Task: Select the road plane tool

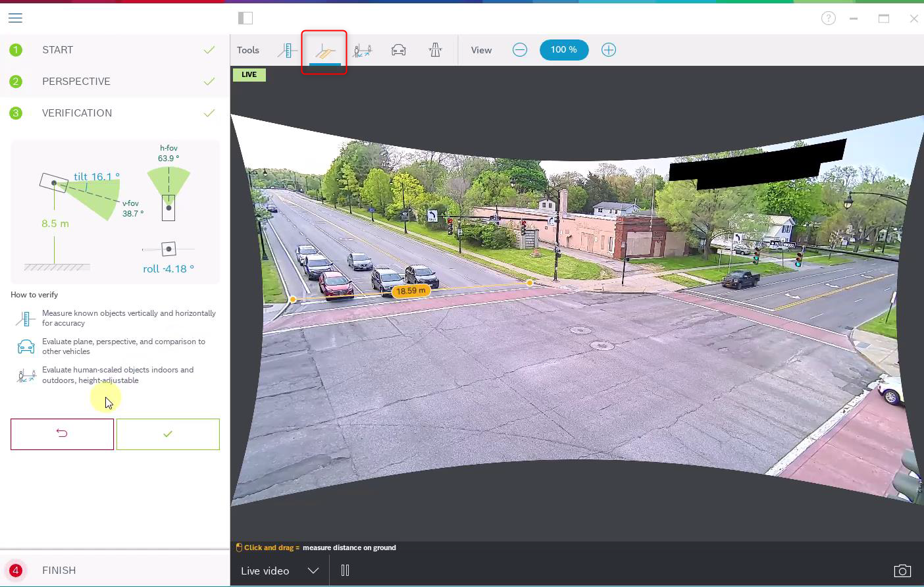Action: (x=435, y=50)
